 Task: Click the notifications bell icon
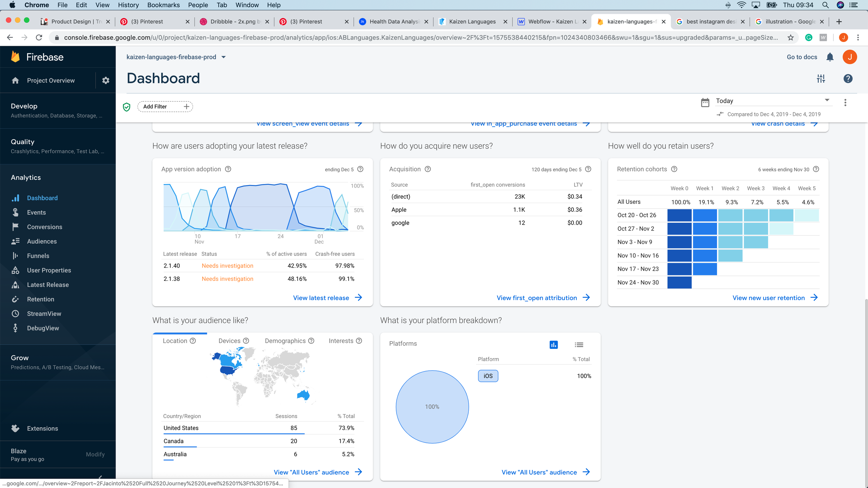830,57
